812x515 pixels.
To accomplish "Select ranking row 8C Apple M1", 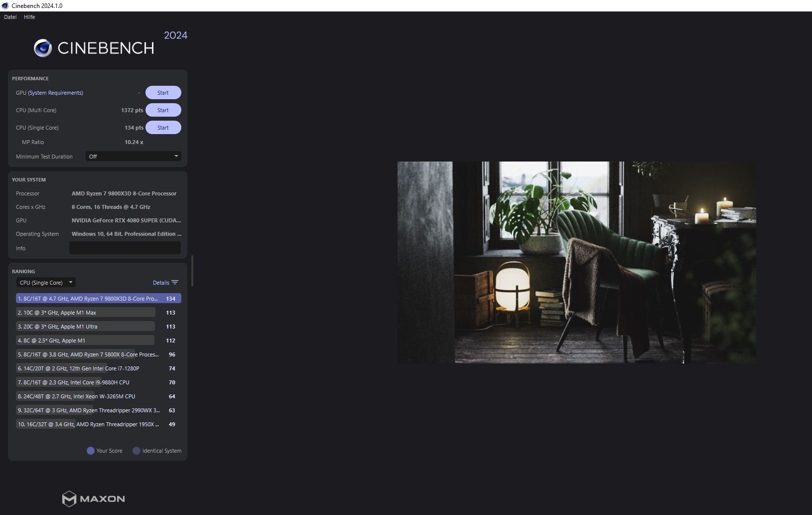I will tap(99, 341).
